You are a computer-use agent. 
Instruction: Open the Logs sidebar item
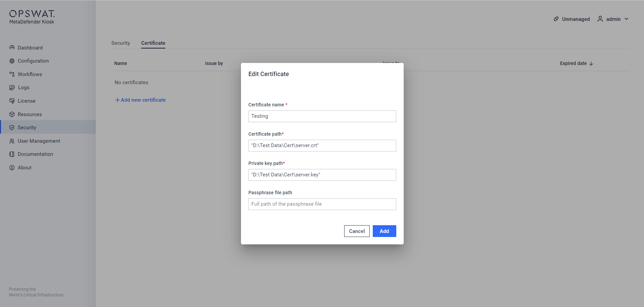48,88
